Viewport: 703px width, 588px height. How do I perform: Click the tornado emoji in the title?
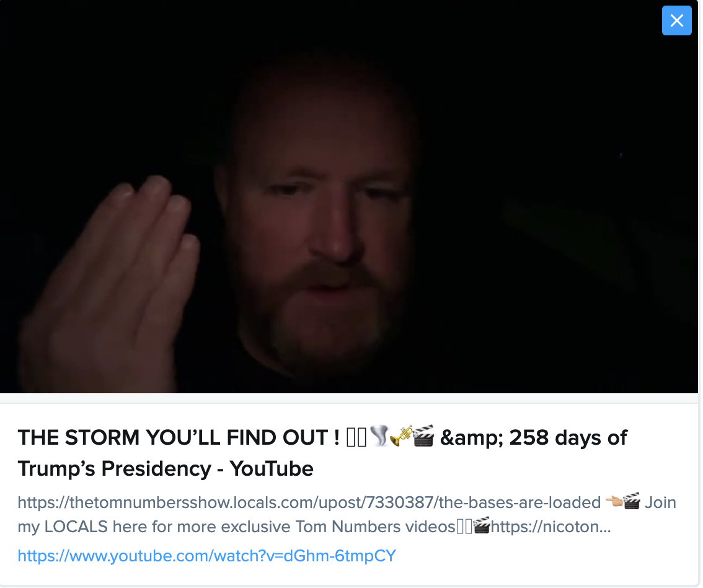[380, 437]
